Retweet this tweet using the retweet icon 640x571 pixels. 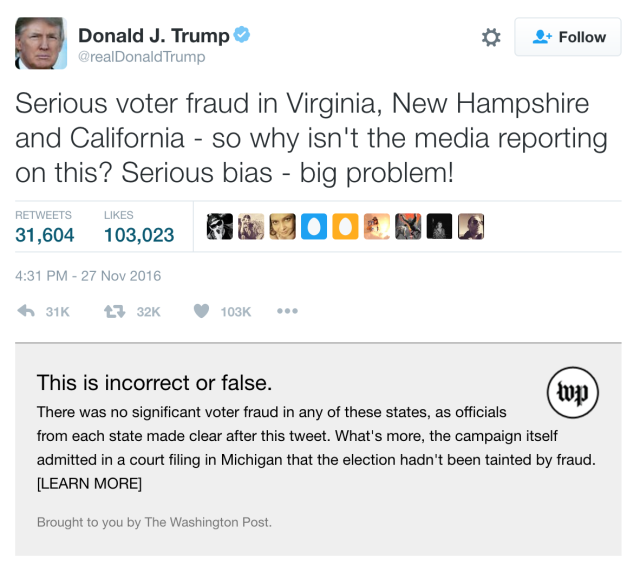coord(114,312)
